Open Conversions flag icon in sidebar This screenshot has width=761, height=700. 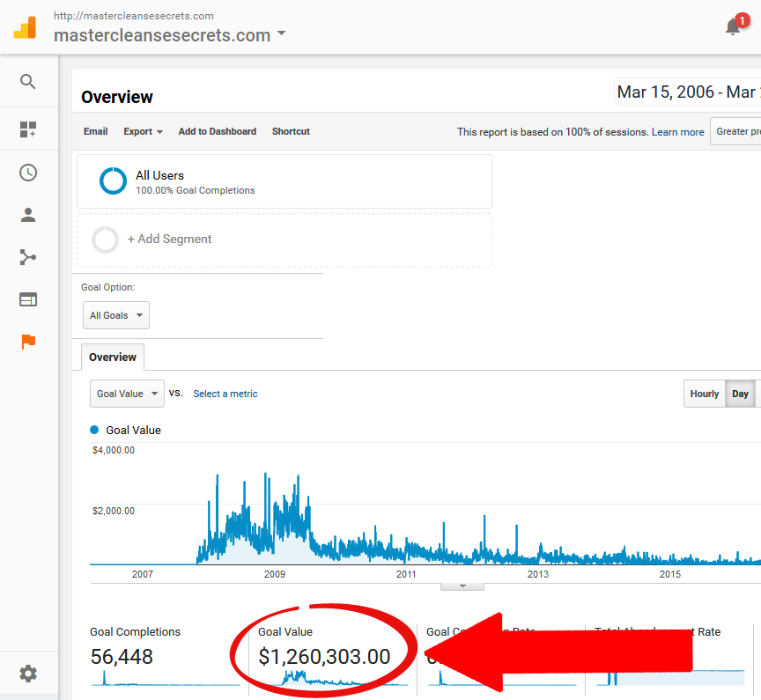(x=28, y=342)
